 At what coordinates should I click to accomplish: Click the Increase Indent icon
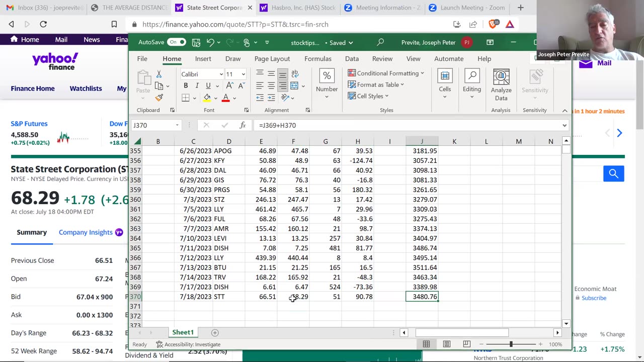pos(271,98)
